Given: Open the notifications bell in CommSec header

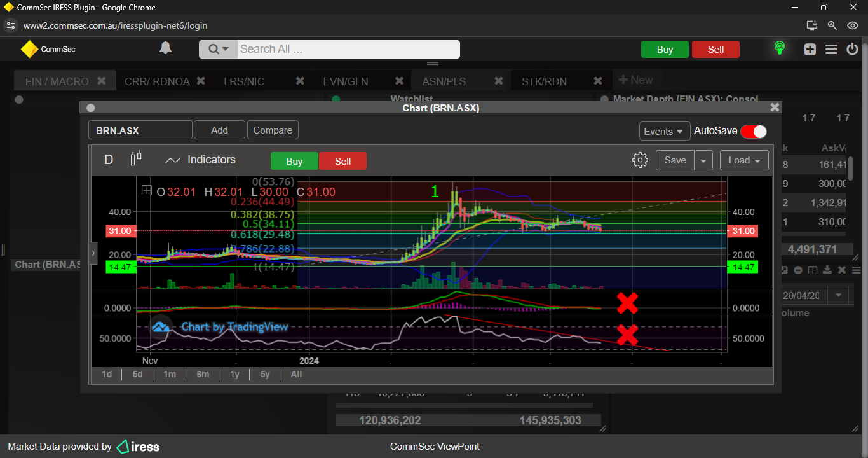Looking at the screenshot, I should coord(165,48).
